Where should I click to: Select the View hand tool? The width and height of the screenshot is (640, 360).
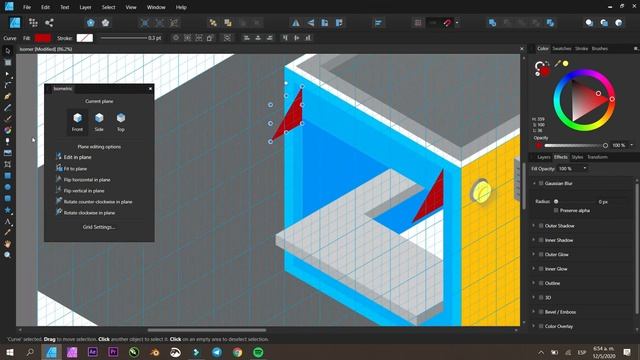(7, 244)
